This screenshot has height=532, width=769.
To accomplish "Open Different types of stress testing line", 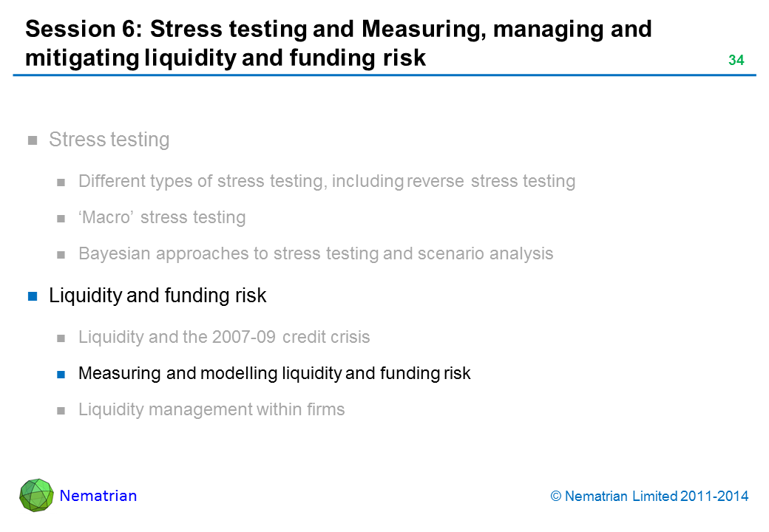I will pyautogui.click(x=326, y=181).
